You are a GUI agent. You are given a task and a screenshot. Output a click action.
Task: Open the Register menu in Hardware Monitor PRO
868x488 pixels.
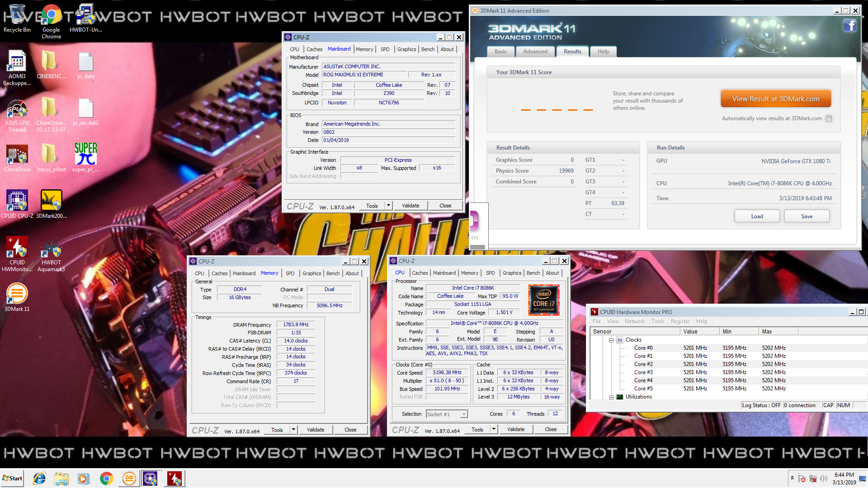click(x=680, y=321)
